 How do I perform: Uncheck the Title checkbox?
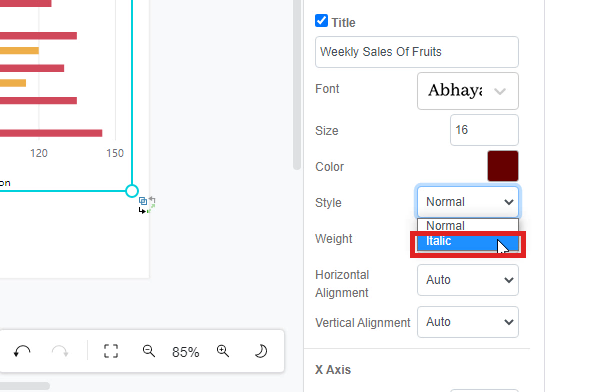[x=321, y=21]
